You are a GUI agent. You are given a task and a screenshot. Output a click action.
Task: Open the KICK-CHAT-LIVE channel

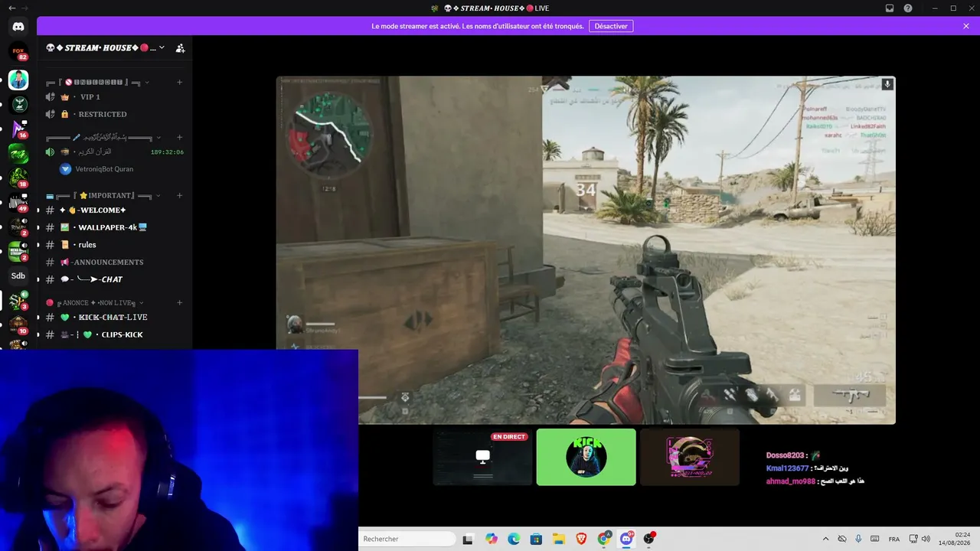(x=115, y=317)
